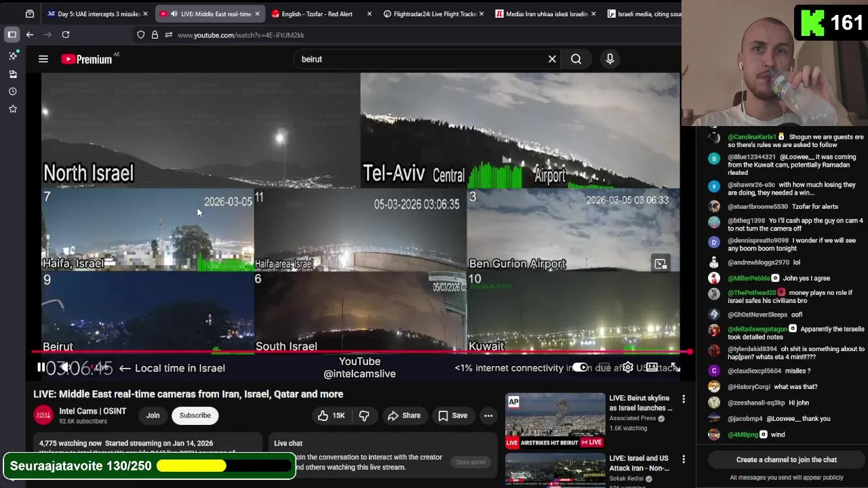The width and height of the screenshot is (868, 488).
Task: Switch to 'Israeli media, citing' tab
Action: [x=643, y=14]
